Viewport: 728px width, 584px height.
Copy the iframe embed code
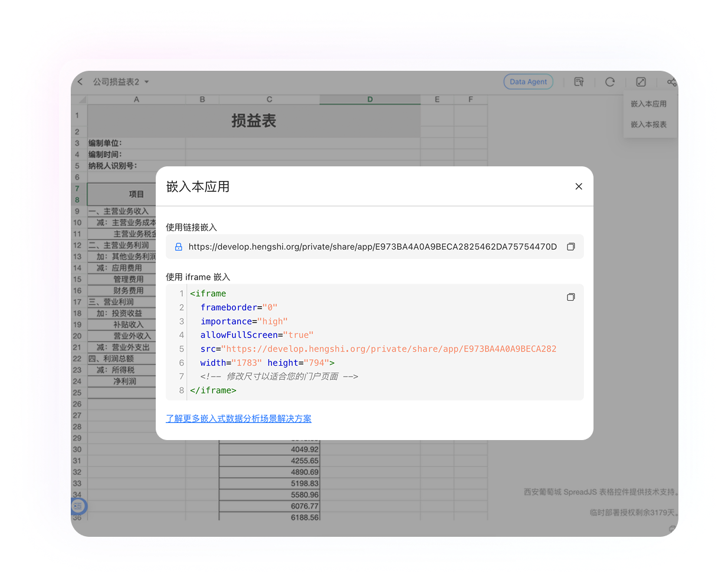[x=570, y=297]
